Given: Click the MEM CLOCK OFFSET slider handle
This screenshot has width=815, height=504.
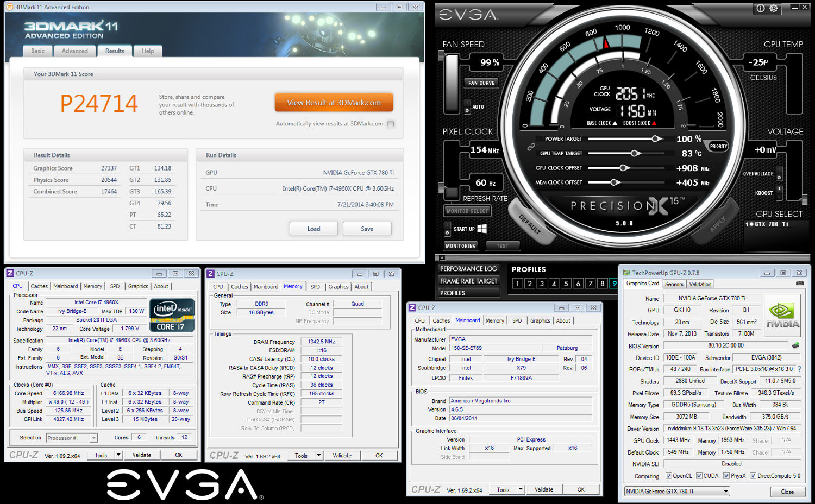Looking at the screenshot, I should point(615,182).
